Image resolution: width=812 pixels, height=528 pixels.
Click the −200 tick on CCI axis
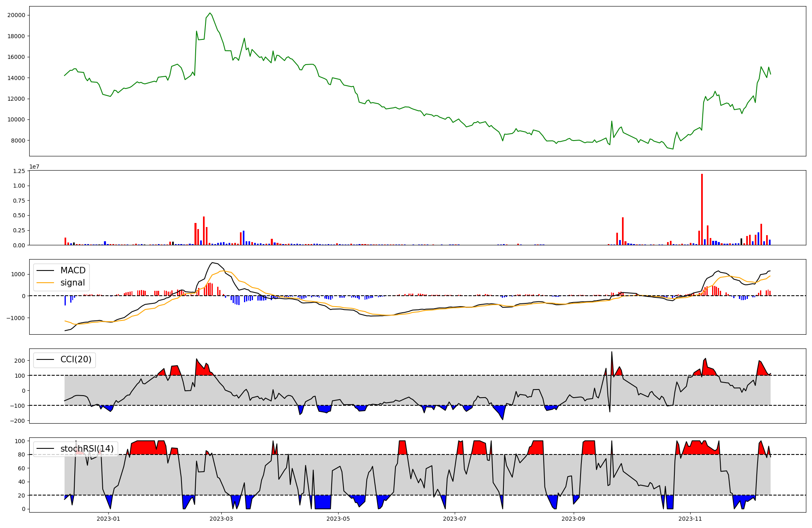pos(18,421)
